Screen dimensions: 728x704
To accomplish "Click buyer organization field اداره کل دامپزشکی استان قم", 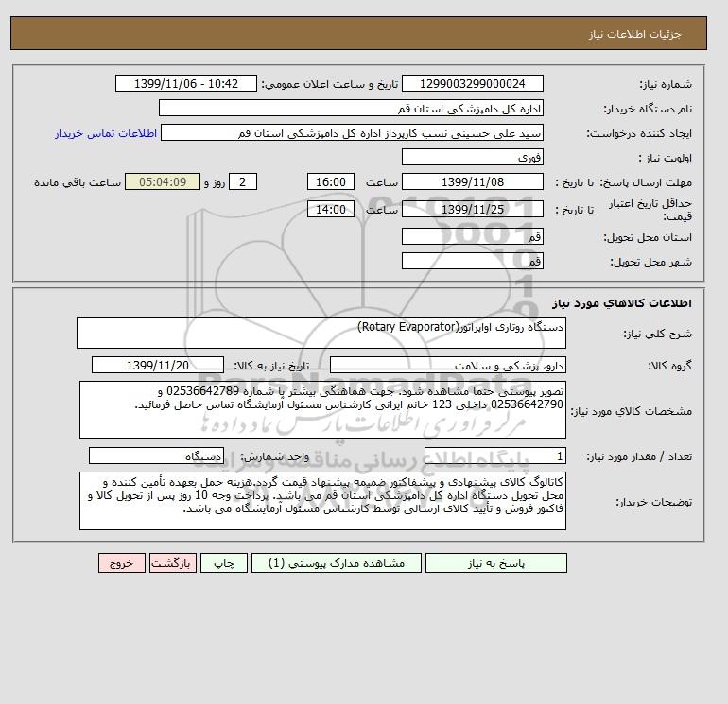I will pos(351,108).
